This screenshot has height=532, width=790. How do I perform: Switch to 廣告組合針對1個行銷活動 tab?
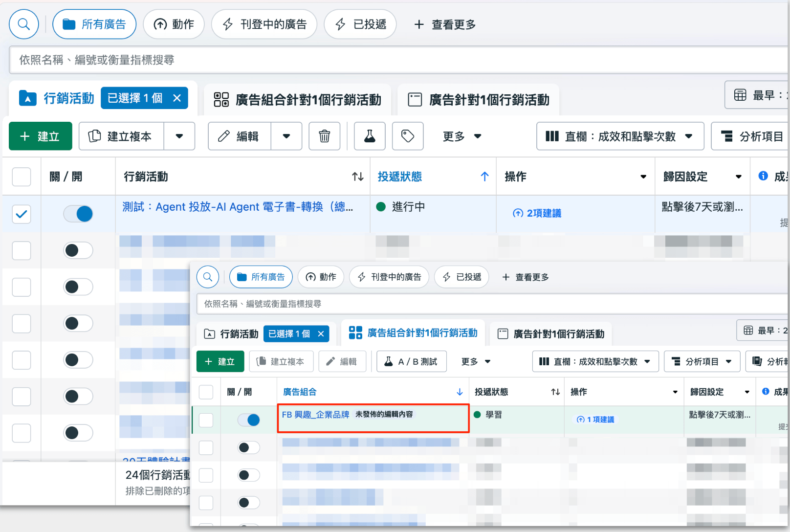pos(298,100)
